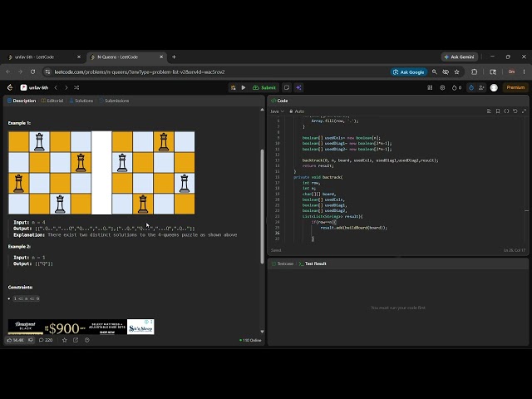
Task: Click the bookmark icon in editor toolbar
Action: tap(498, 111)
